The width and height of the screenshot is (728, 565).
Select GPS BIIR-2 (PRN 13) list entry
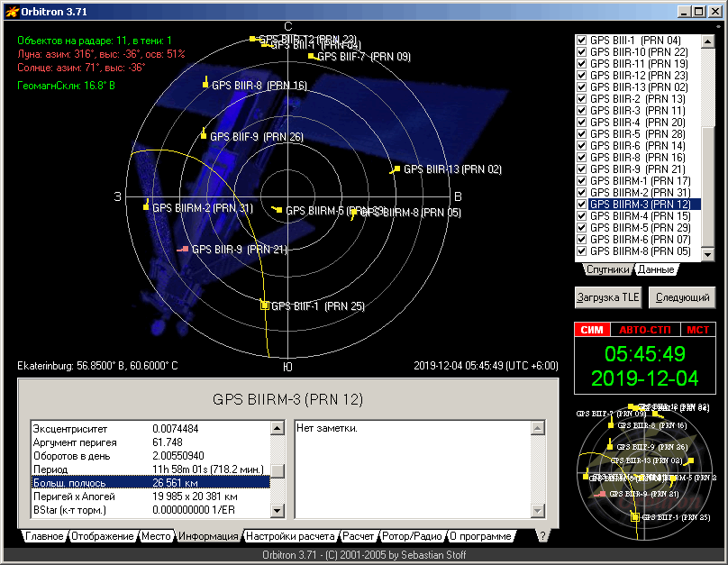tap(638, 99)
